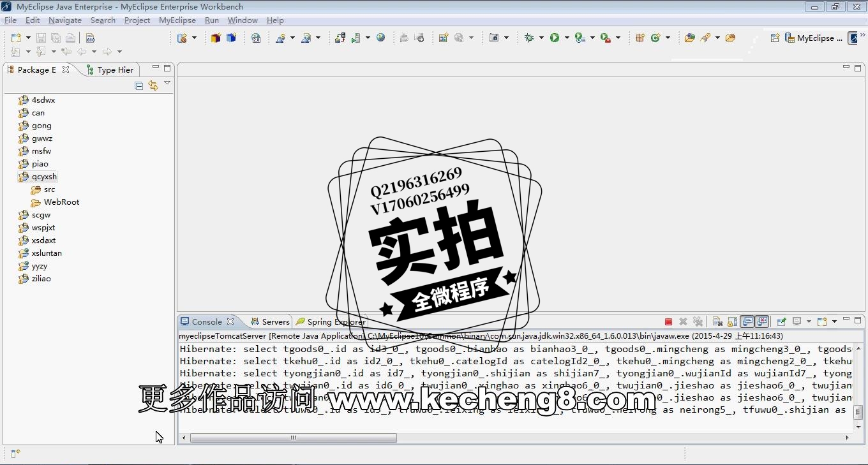Toggle Show Console on standard error change
The height and width of the screenshot is (465, 868).
point(762,321)
